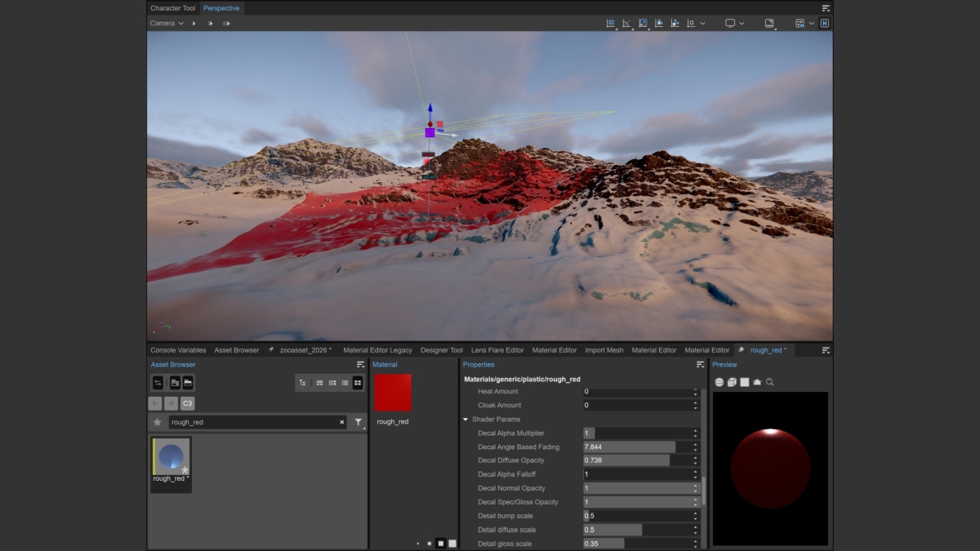The width and height of the screenshot is (980, 551).
Task: Switch Asset Browser to detailed list view
Action: 344,382
